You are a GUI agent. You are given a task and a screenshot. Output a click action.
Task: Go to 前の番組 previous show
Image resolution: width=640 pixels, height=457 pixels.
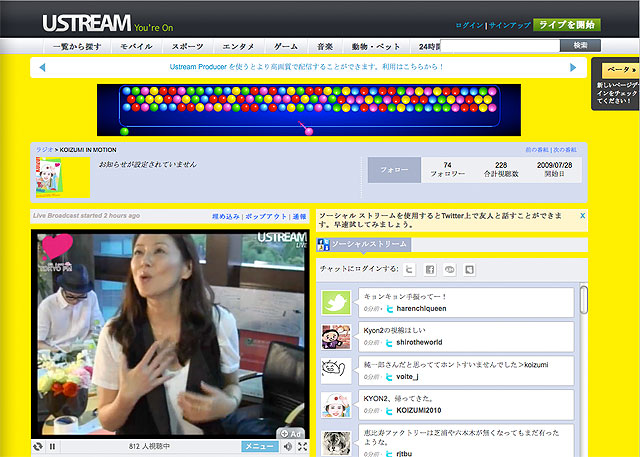[537, 150]
